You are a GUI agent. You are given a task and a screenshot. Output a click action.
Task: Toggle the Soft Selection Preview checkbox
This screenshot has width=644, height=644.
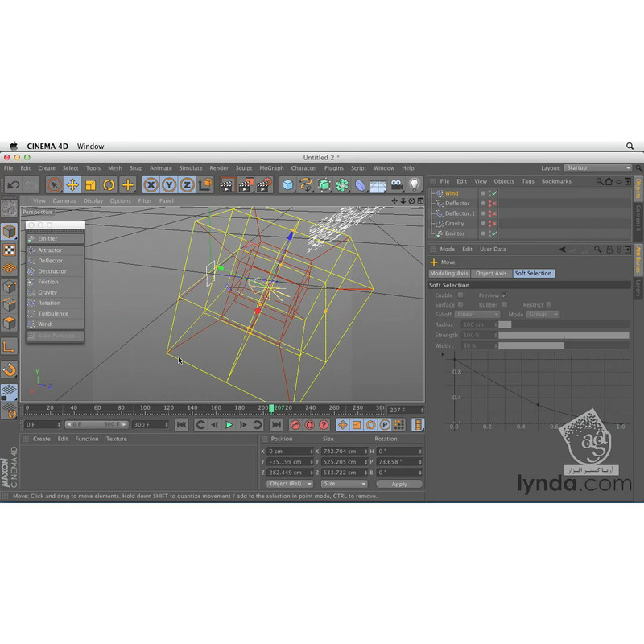click(x=505, y=295)
